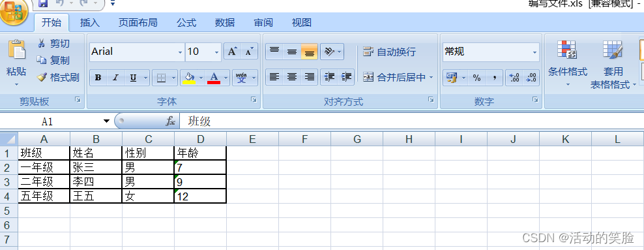Screen dimensions: 644x250
Task: Open merge and center dropdown arrow
Action: click(x=431, y=77)
